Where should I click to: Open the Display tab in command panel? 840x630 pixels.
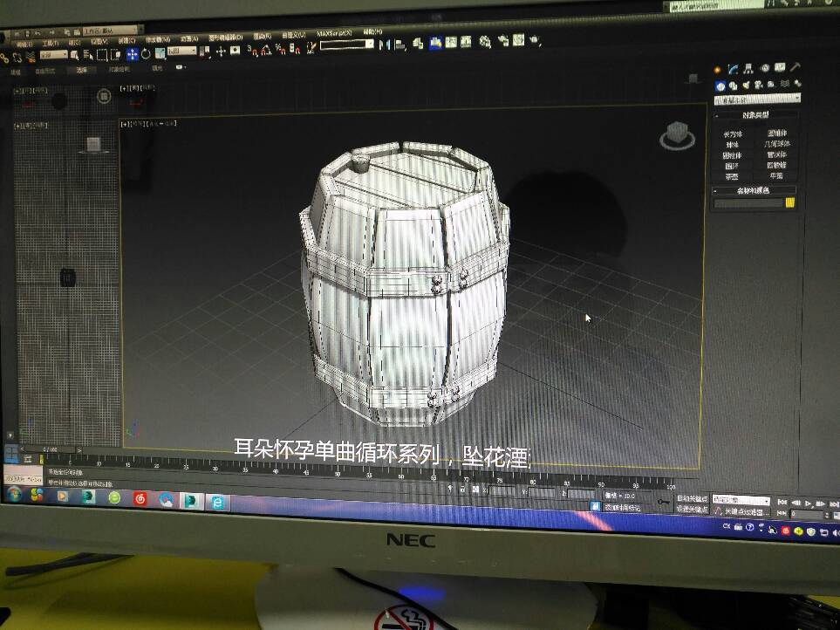tap(780, 67)
